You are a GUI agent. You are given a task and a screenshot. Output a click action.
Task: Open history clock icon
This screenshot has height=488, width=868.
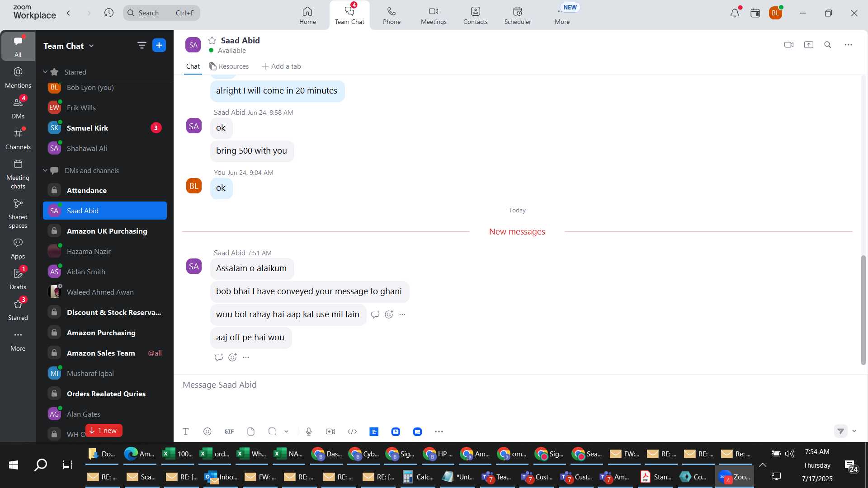click(108, 13)
